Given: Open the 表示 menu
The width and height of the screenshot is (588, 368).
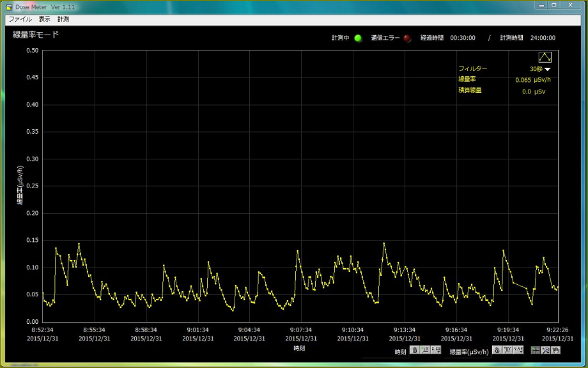Looking at the screenshot, I should [44, 19].
